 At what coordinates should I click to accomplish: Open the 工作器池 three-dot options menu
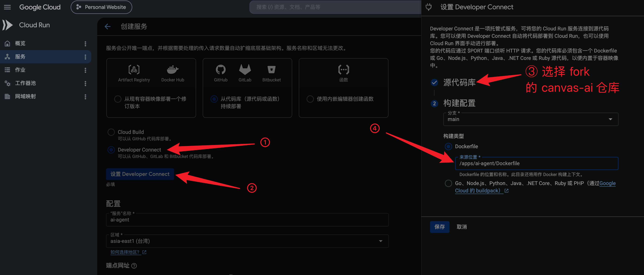click(x=85, y=83)
